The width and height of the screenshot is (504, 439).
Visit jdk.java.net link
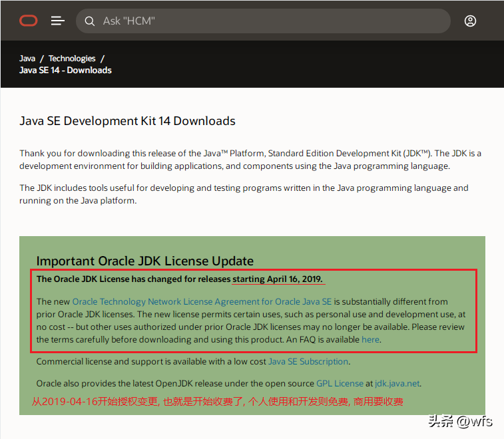[x=397, y=383]
